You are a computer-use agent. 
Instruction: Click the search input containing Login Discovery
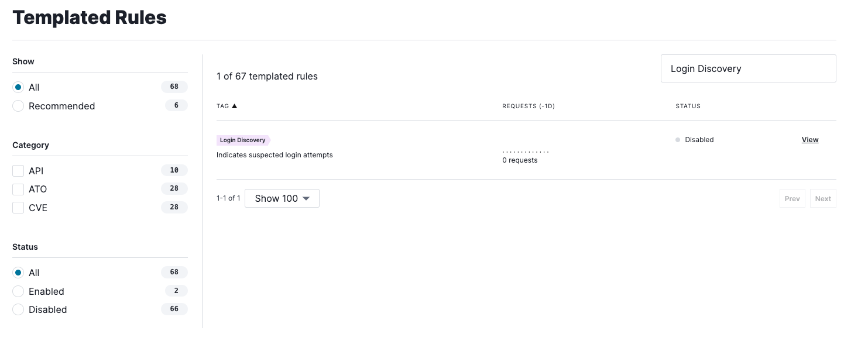click(748, 68)
